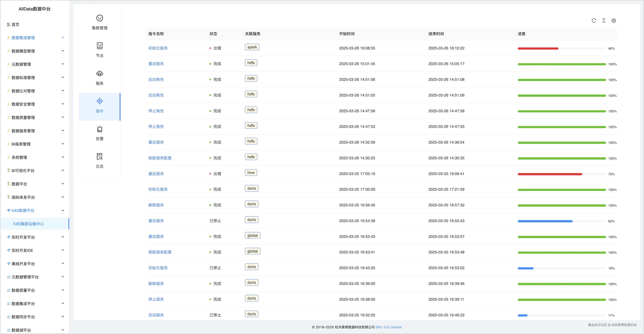Viewport: 644px width, 334px height.
Task: Open the column settings gear icon
Action: [x=614, y=21]
